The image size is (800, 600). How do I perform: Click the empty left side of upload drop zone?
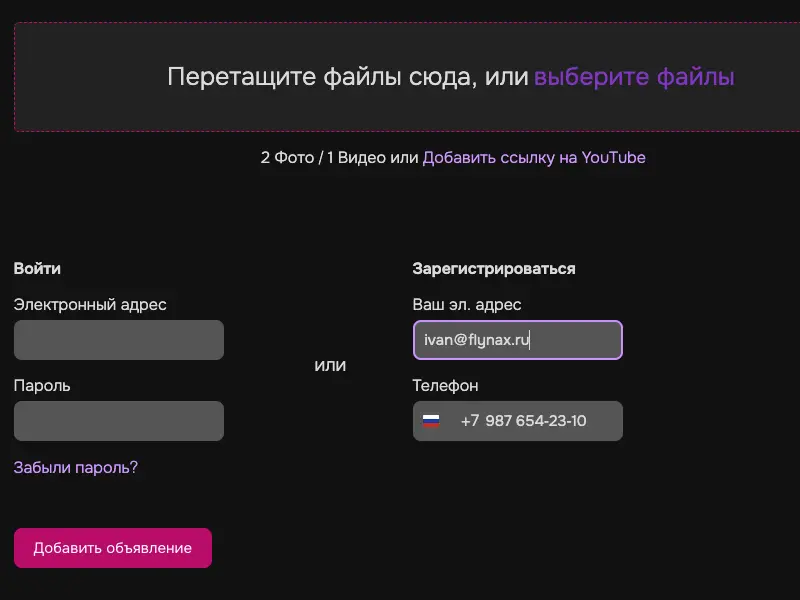pyautogui.click(x=85, y=77)
